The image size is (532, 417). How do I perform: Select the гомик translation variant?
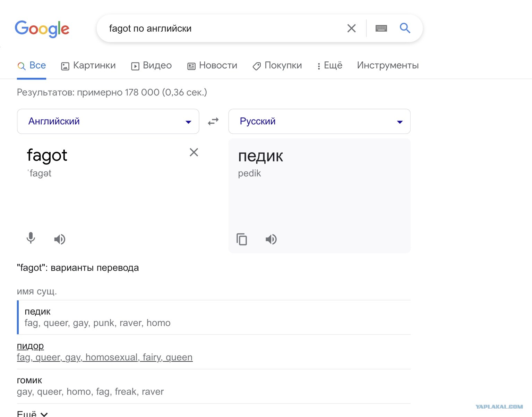(x=29, y=380)
